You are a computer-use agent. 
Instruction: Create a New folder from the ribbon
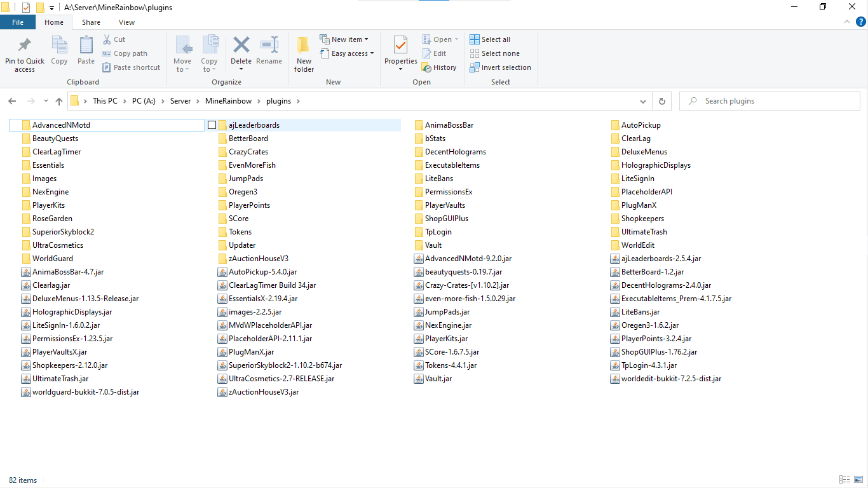click(x=304, y=54)
